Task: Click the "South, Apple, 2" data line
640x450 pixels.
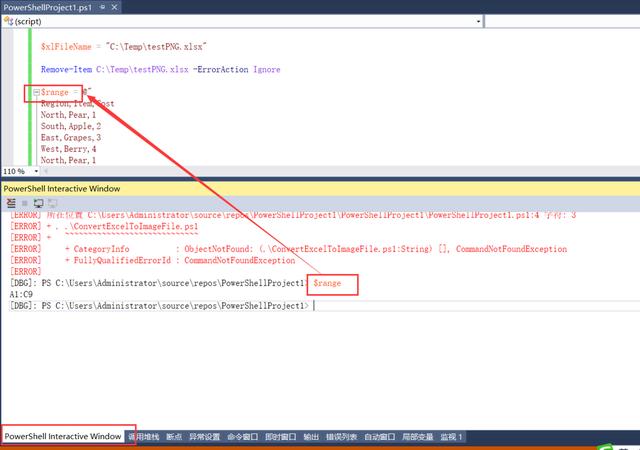Action: tap(71, 126)
